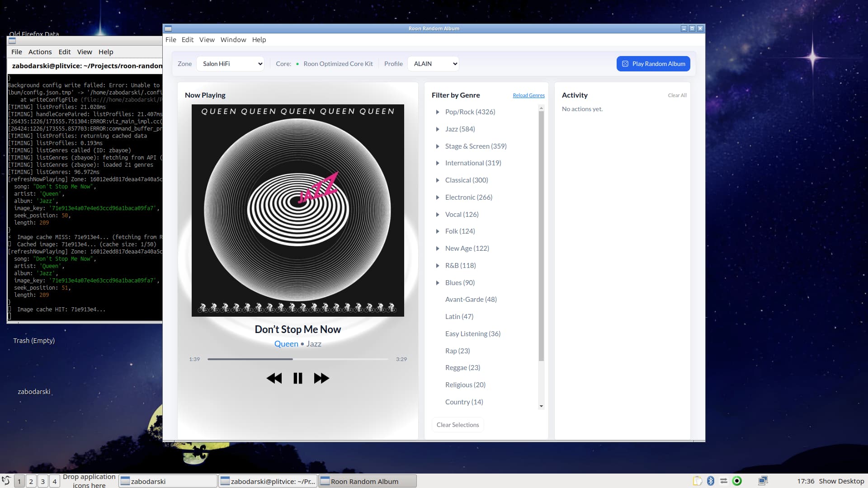Open File menu in Roon Random Album
Screen dimensions: 868x488
pos(171,40)
